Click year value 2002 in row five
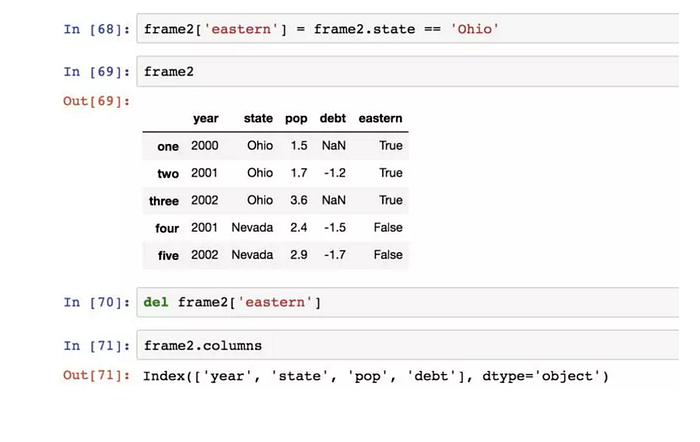The width and height of the screenshot is (700, 442). (204, 254)
